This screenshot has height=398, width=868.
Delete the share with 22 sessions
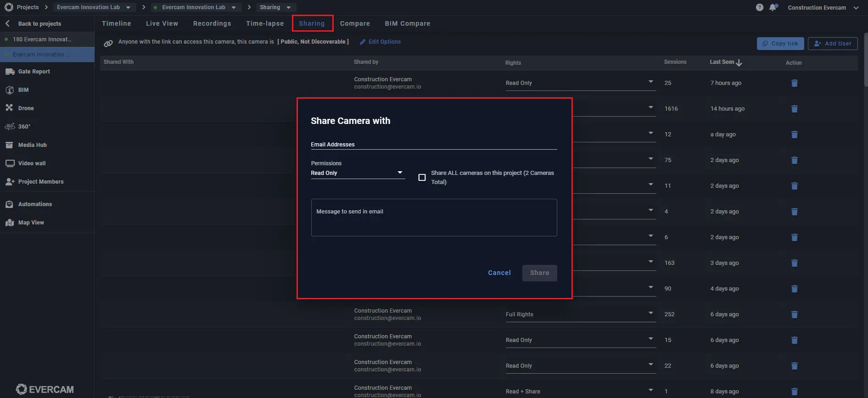pos(795,366)
